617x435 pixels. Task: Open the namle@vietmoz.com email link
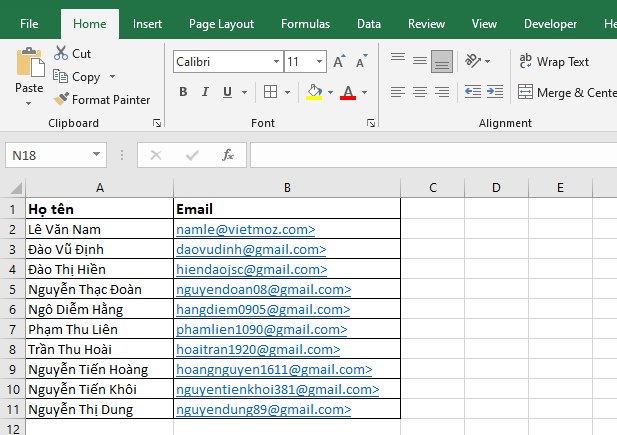point(245,230)
